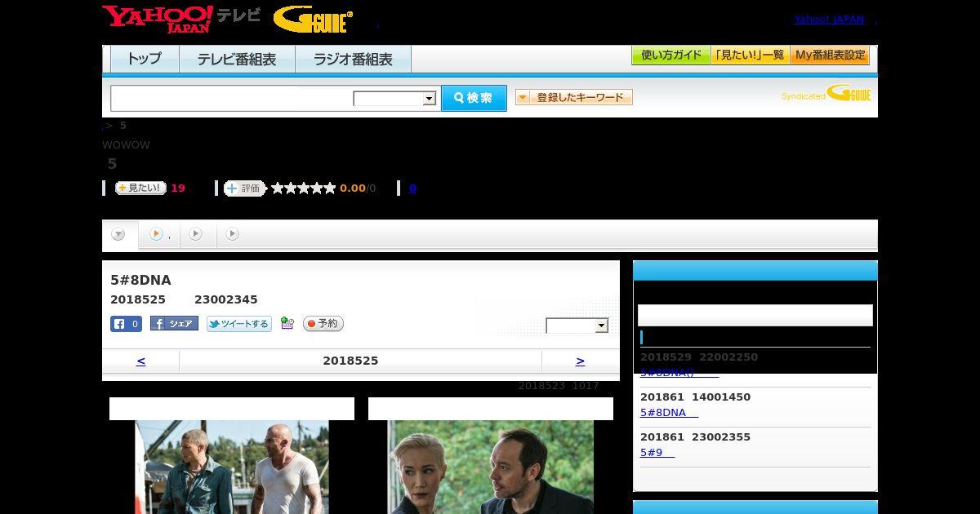980x514 pixels.
Task: Click the ツイートする Twitter button
Action: coord(238,324)
